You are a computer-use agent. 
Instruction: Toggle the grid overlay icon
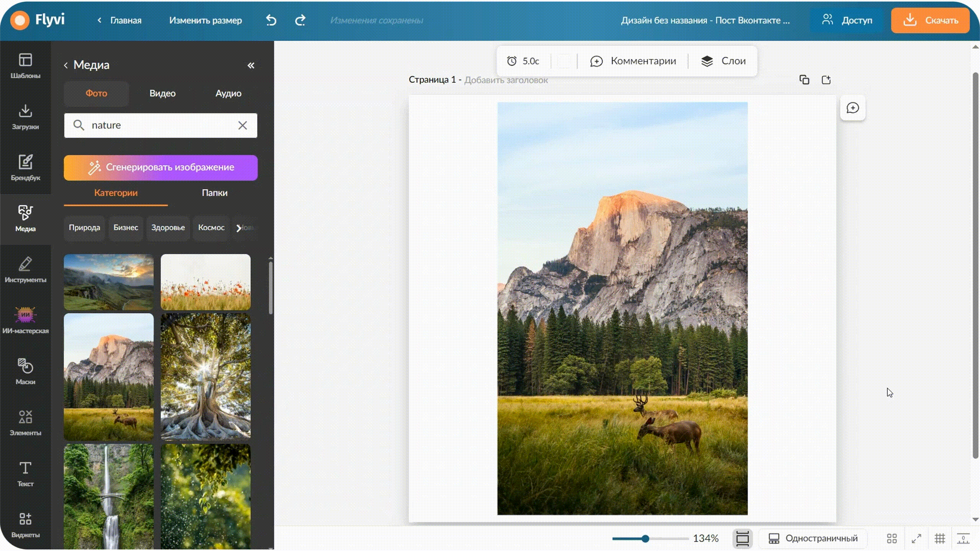[x=940, y=538]
